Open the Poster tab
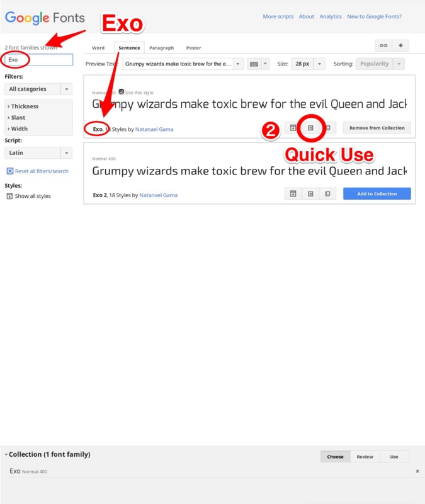This screenshot has width=425, height=504. pos(194,48)
